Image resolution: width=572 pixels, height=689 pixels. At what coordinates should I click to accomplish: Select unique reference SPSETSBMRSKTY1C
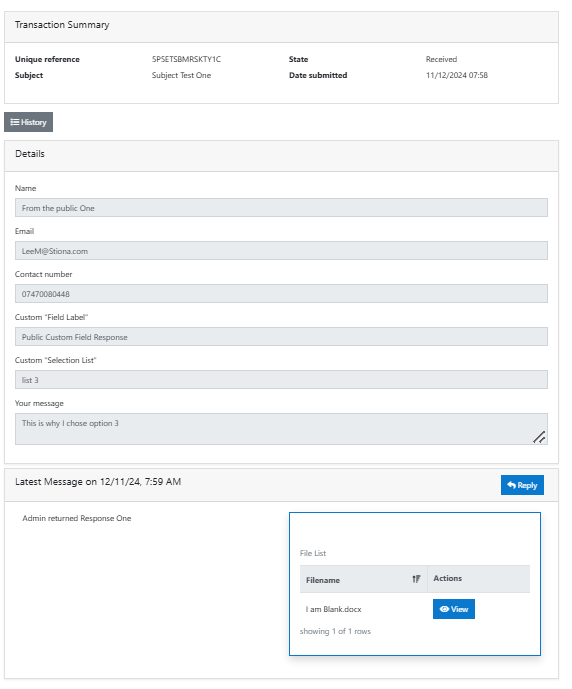[x=186, y=59]
